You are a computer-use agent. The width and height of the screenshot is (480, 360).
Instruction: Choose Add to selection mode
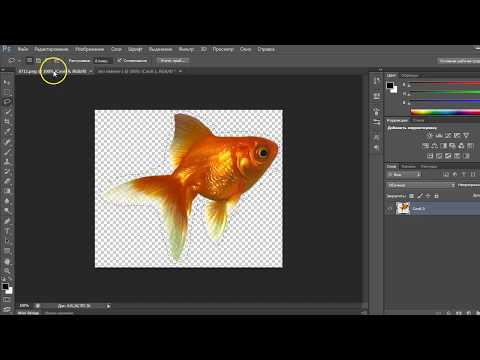38,60
